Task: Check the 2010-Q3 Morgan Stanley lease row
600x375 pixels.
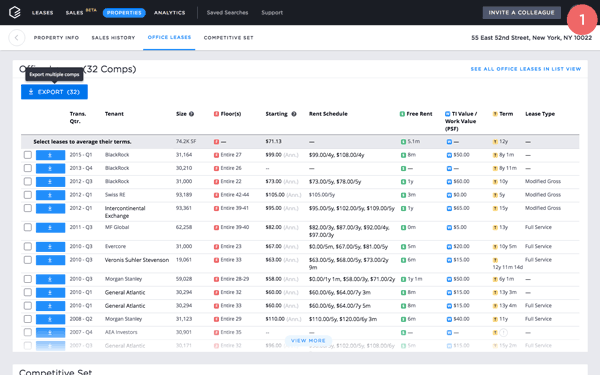Action: click(x=28, y=279)
